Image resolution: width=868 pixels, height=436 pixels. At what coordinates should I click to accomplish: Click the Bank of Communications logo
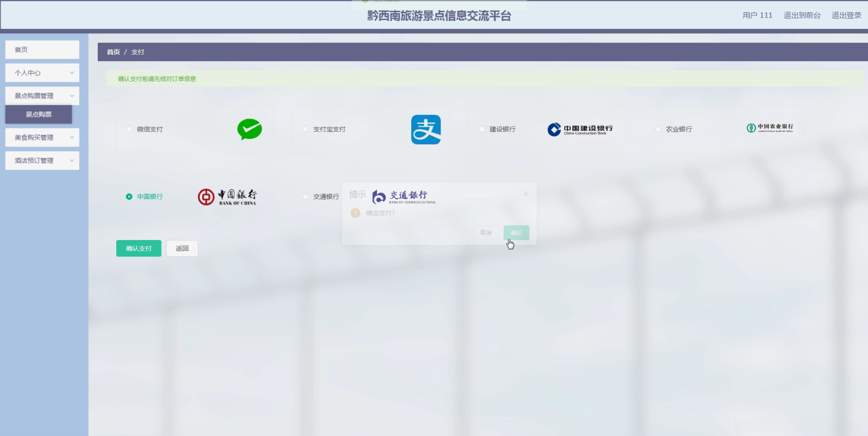pos(404,197)
